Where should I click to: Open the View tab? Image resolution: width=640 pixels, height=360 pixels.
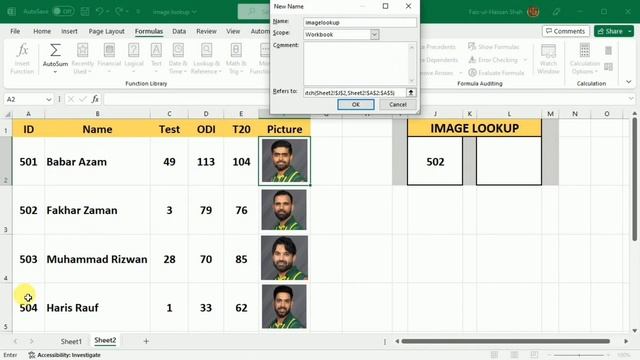pyautogui.click(x=233, y=31)
